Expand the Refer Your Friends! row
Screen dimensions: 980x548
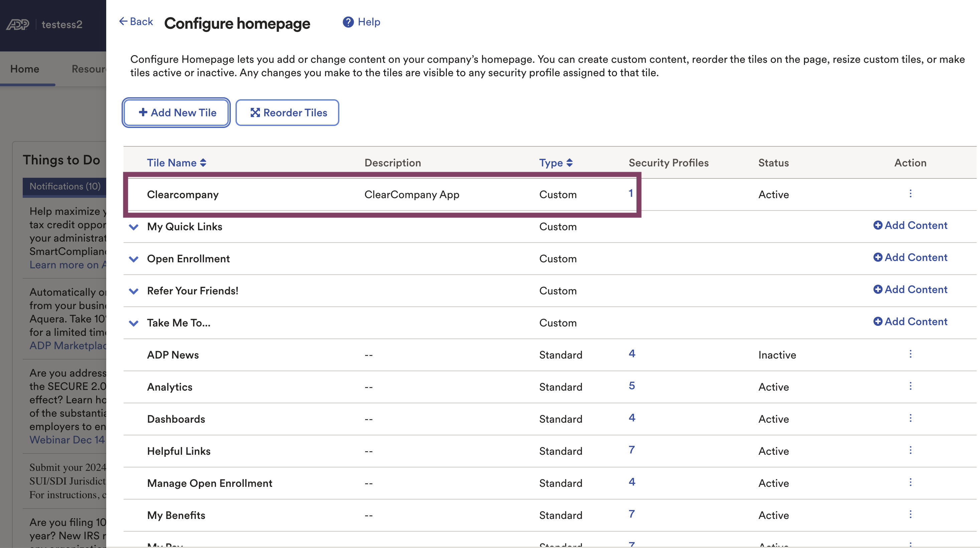click(134, 291)
